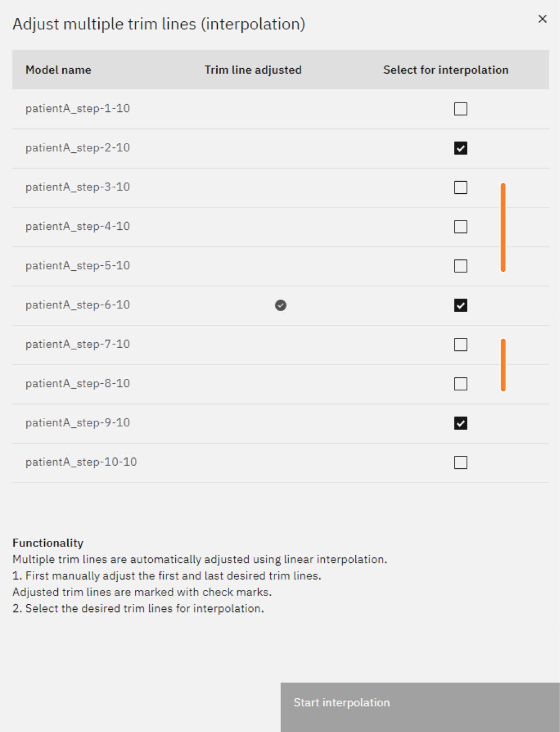Click the orange bar beside steps 7 and 8
Viewport: 560px width, 732px height.
(503, 365)
